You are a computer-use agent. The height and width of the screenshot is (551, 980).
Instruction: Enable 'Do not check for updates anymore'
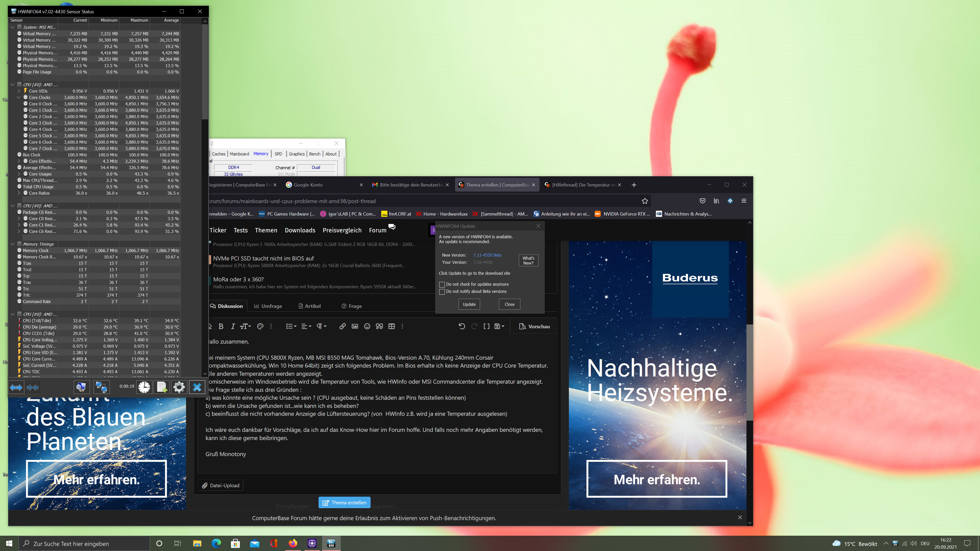point(442,284)
